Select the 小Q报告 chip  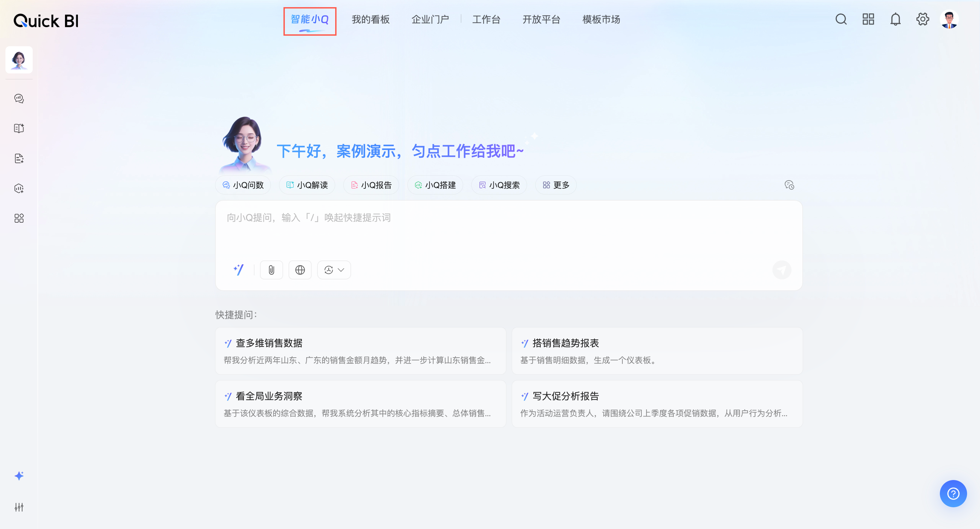point(371,185)
